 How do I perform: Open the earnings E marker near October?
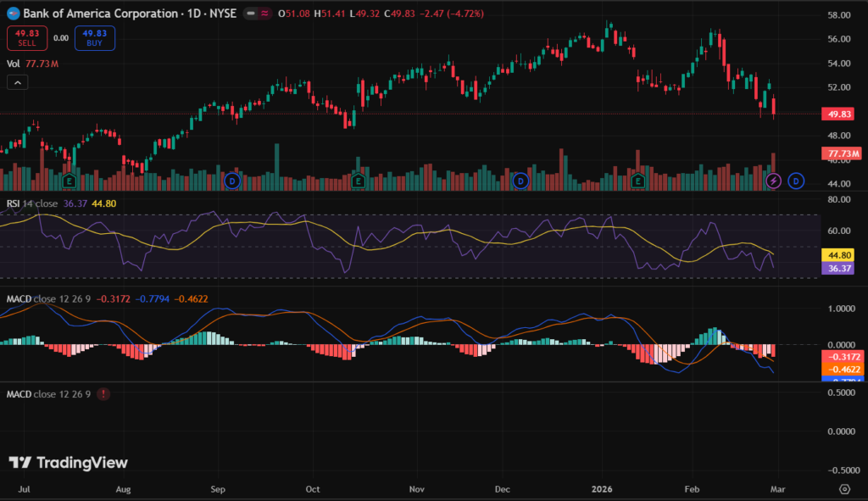[359, 181]
